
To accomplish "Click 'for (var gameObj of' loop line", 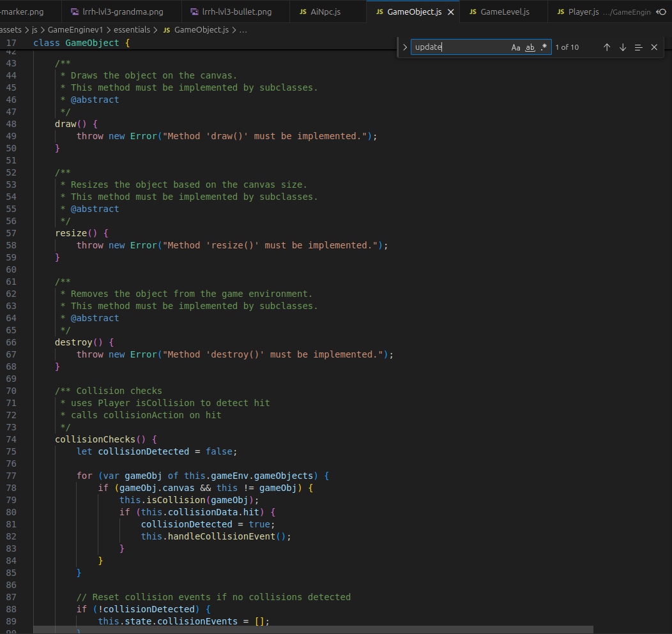I will pos(202,476).
